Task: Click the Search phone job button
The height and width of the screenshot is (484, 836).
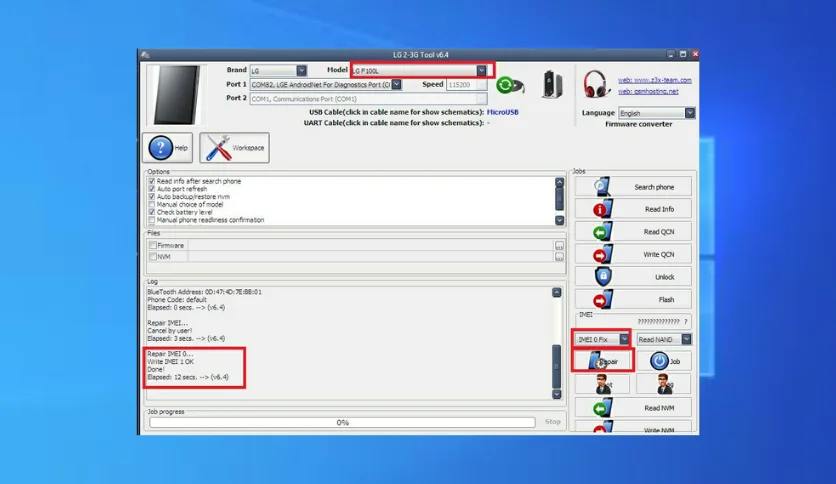Action: tap(633, 187)
